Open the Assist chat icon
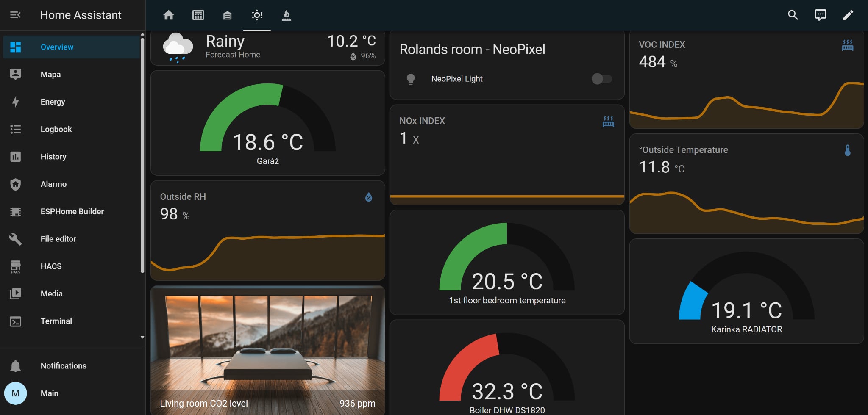868x415 pixels. pyautogui.click(x=821, y=15)
